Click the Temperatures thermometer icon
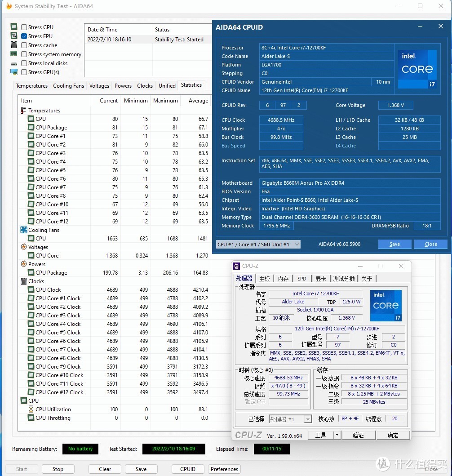The height and width of the screenshot is (476, 452). [x=23, y=110]
